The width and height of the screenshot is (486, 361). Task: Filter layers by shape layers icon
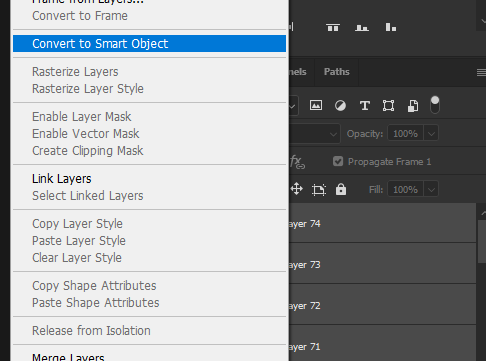pyautogui.click(x=389, y=106)
